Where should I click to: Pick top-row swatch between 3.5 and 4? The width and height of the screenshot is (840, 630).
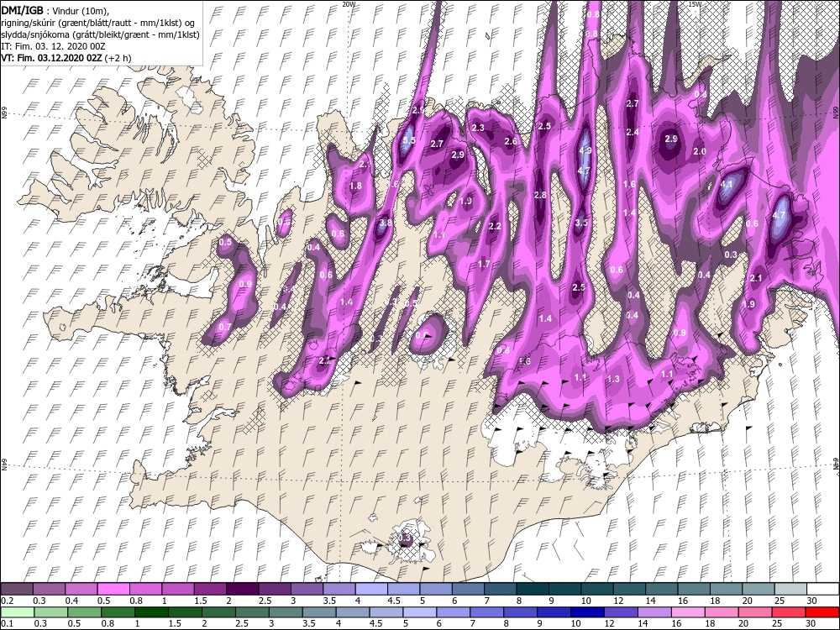[x=339, y=590]
